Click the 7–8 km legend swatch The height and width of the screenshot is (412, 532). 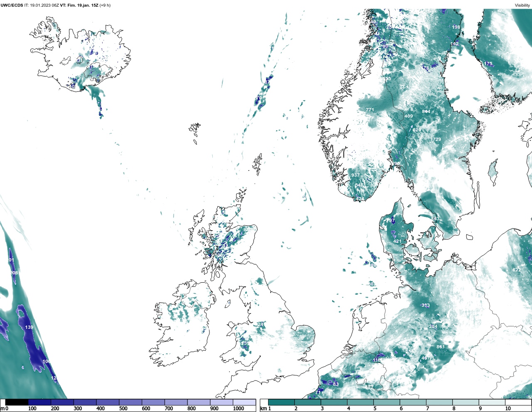[x=438, y=402]
